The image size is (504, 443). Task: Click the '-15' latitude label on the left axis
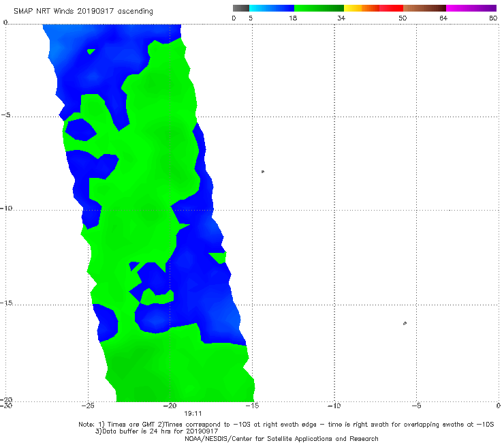point(6,303)
